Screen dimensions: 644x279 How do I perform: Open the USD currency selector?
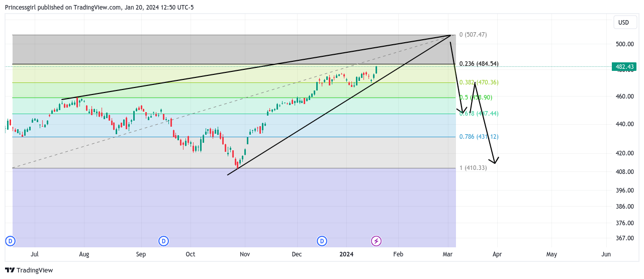pyautogui.click(x=624, y=23)
